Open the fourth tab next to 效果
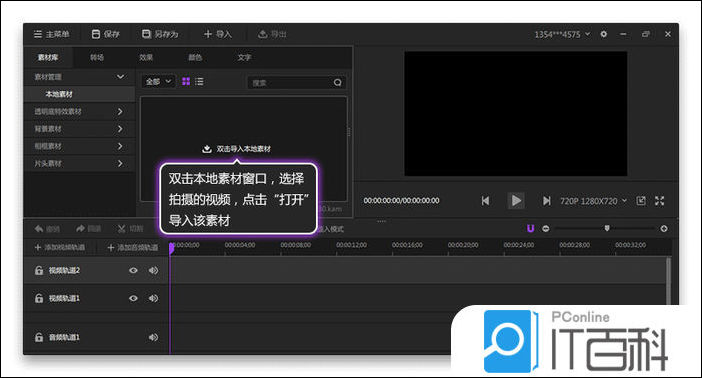The height and width of the screenshot is (378, 702). point(195,57)
